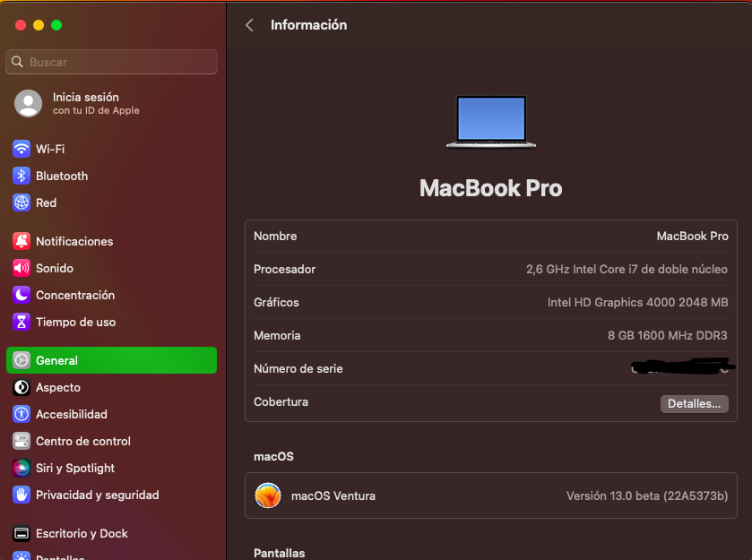Open Accesibilidad settings pane
752x560 pixels.
click(111, 414)
